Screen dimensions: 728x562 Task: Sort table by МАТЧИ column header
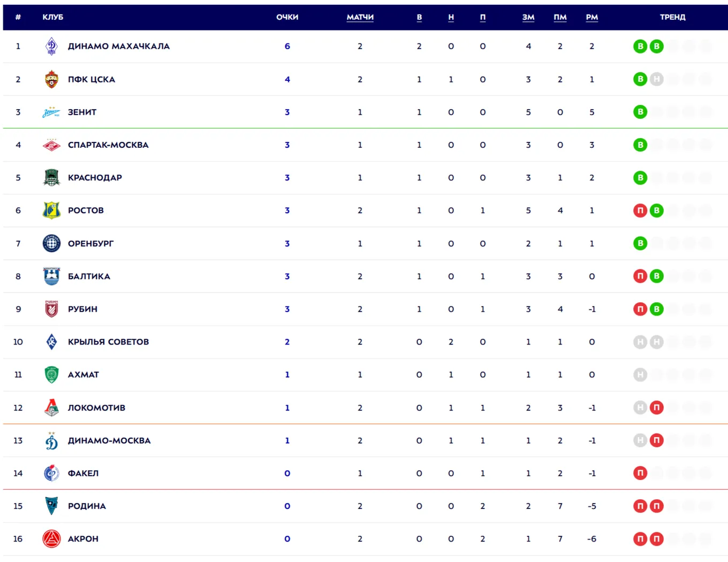(360, 17)
